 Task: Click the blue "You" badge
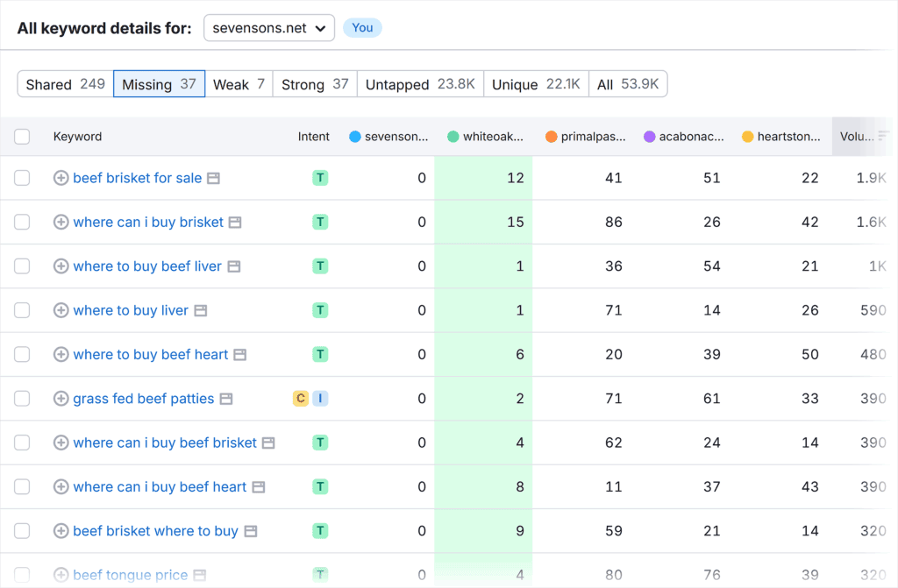point(362,27)
